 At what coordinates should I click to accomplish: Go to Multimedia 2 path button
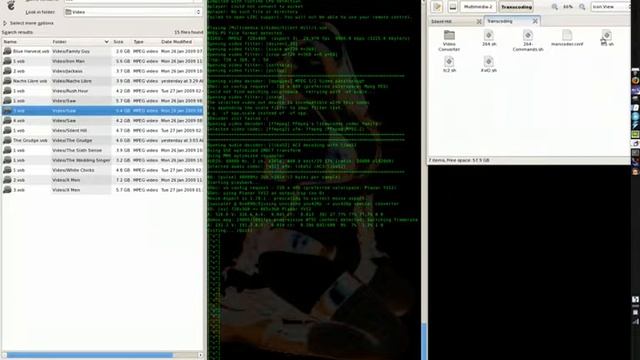478,7
